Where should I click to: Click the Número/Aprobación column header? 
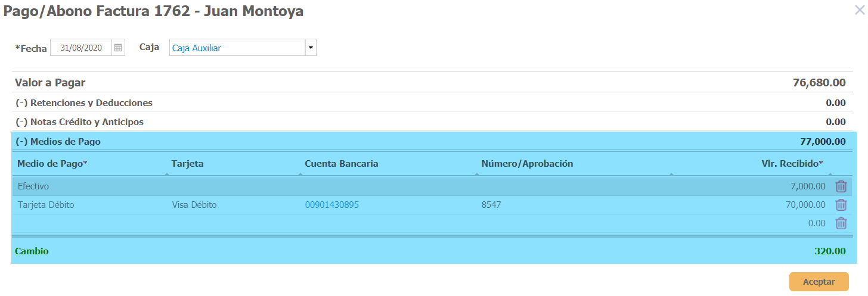(x=527, y=164)
